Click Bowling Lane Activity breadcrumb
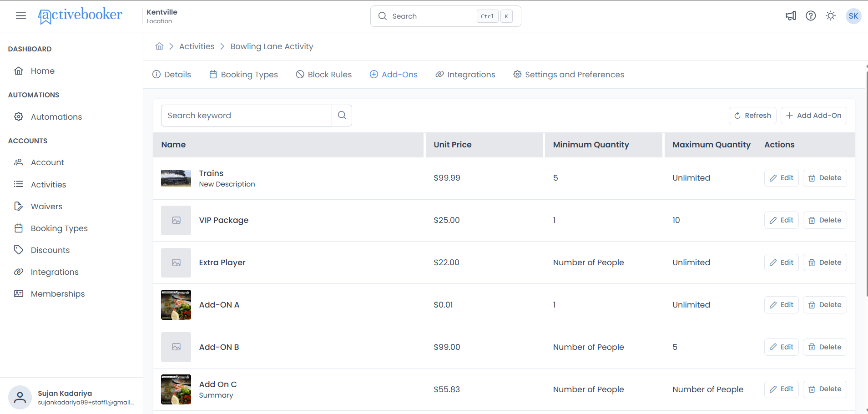The height and width of the screenshot is (414, 868). pyautogui.click(x=272, y=46)
